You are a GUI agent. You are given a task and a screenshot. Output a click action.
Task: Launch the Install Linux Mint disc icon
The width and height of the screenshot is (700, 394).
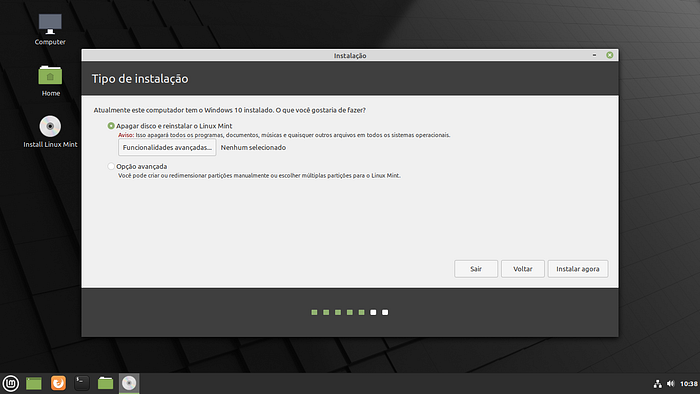[x=50, y=132]
